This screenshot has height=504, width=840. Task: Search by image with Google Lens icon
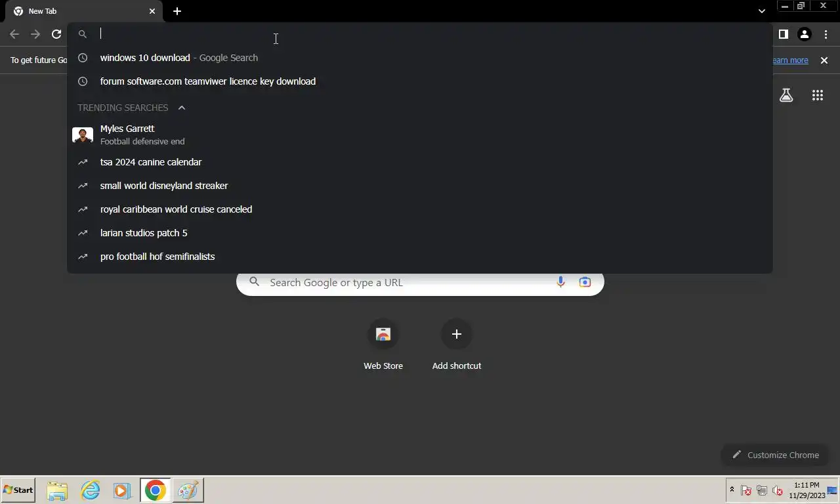(585, 282)
